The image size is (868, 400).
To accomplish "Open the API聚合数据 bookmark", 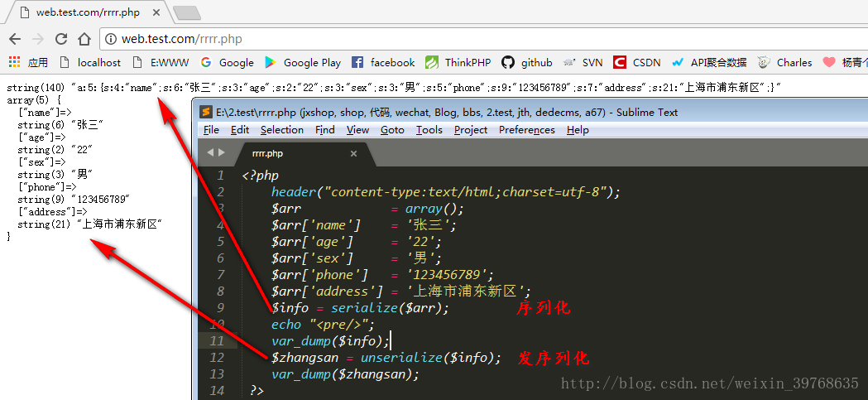I will pos(709,63).
